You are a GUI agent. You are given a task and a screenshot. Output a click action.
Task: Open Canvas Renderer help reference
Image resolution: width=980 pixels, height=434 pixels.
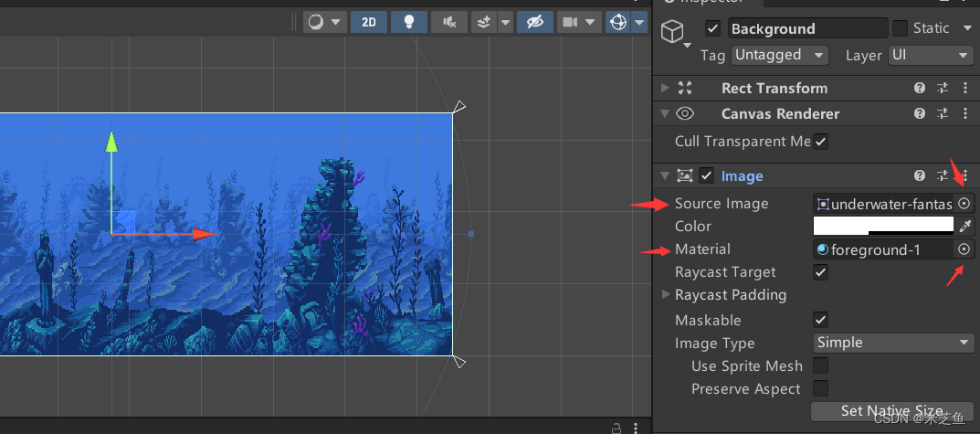coord(920,113)
